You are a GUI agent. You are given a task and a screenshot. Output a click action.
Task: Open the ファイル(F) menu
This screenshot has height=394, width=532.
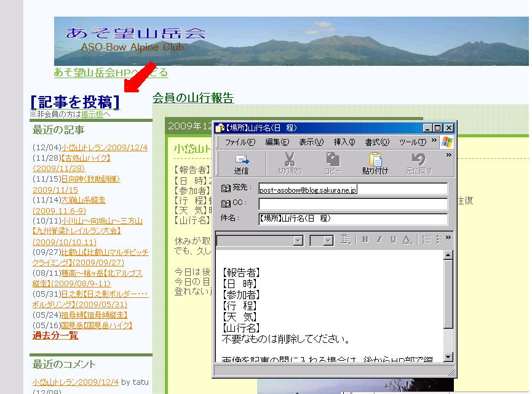(x=240, y=142)
